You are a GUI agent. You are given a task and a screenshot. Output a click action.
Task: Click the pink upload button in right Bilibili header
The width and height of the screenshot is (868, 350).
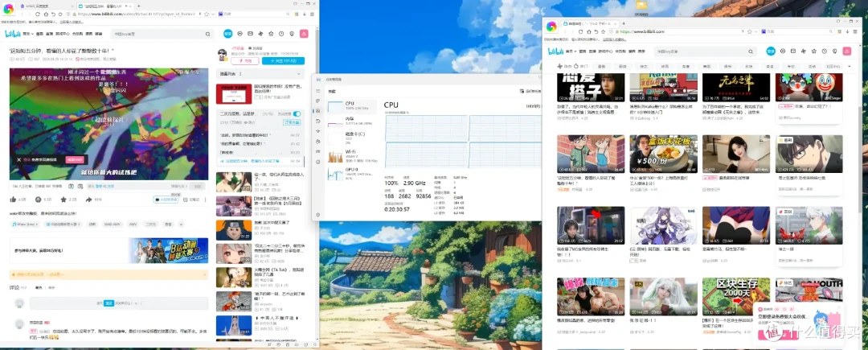tap(845, 51)
